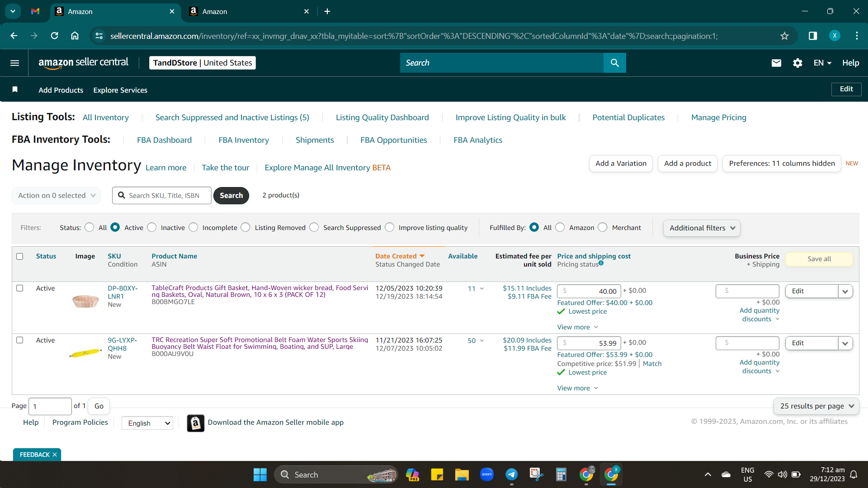Open the Calculator from the taskbar
Viewport: 868px width, 488px height.
tap(561, 474)
